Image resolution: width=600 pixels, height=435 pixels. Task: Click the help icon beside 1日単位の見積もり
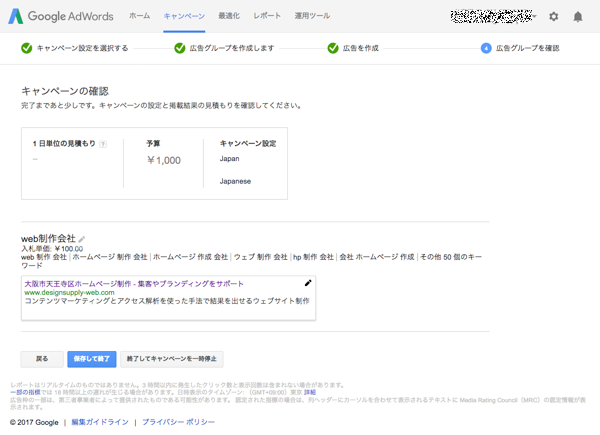(x=103, y=144)
